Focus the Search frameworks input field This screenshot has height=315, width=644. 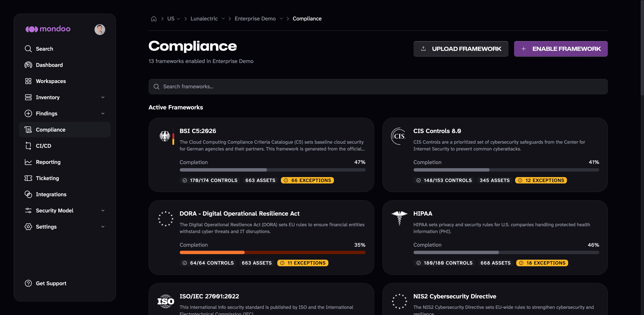(x=378, y=87)
